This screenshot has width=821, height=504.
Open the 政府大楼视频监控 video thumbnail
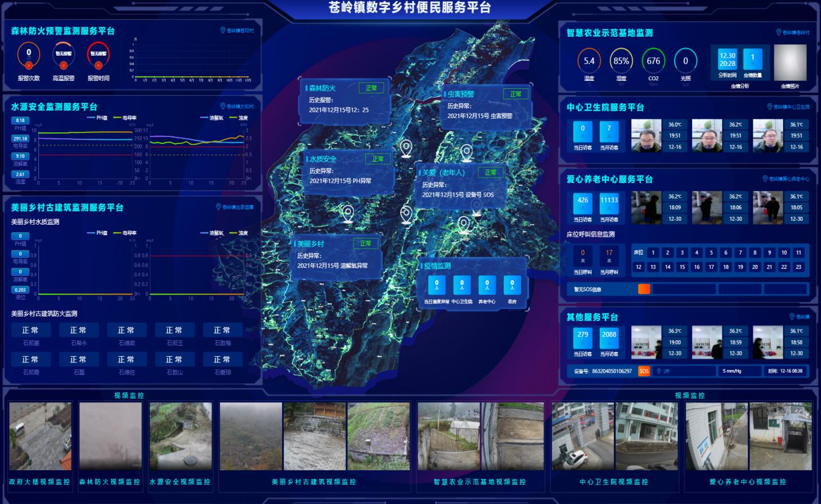(x=40, y=436)
